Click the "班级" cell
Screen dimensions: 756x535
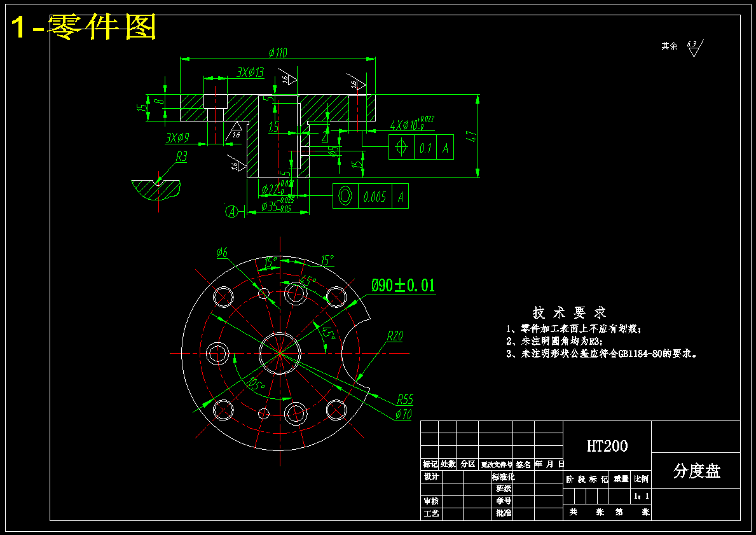point(503,489)
